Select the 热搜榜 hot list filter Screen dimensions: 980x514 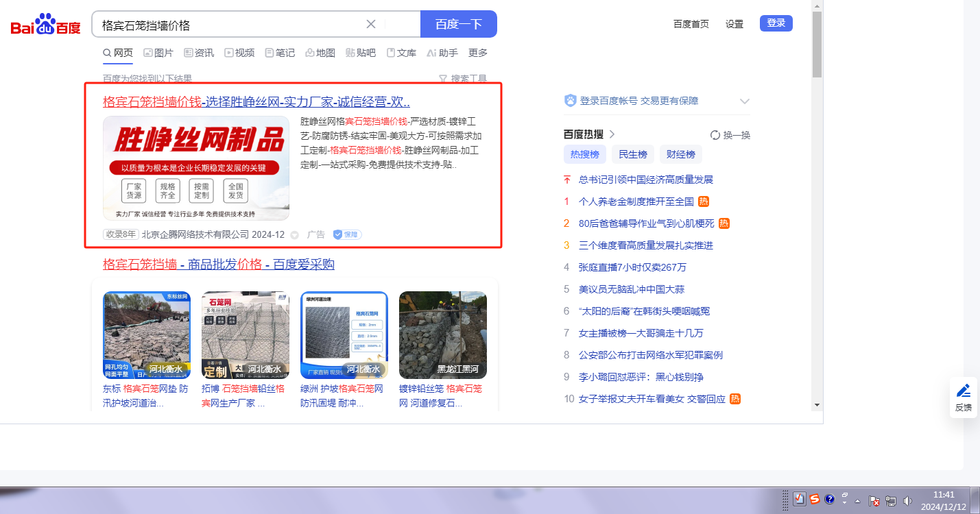(585, 154)
